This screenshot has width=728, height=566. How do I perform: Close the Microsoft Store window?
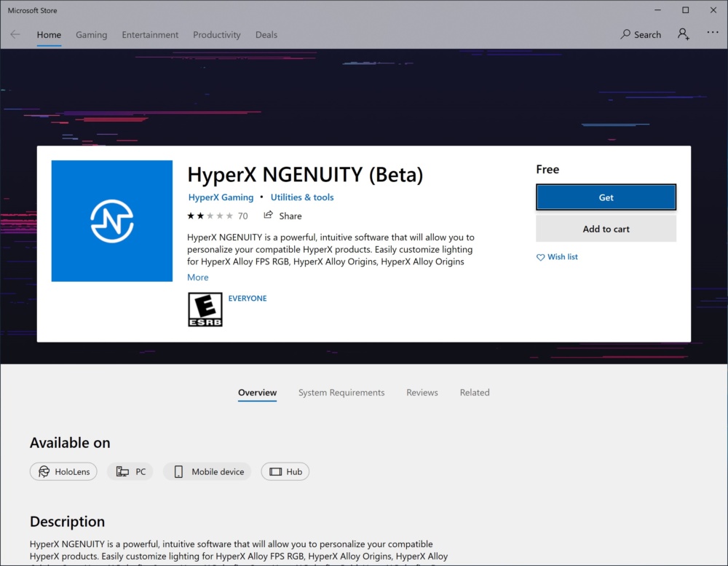[x=713, y=10]
